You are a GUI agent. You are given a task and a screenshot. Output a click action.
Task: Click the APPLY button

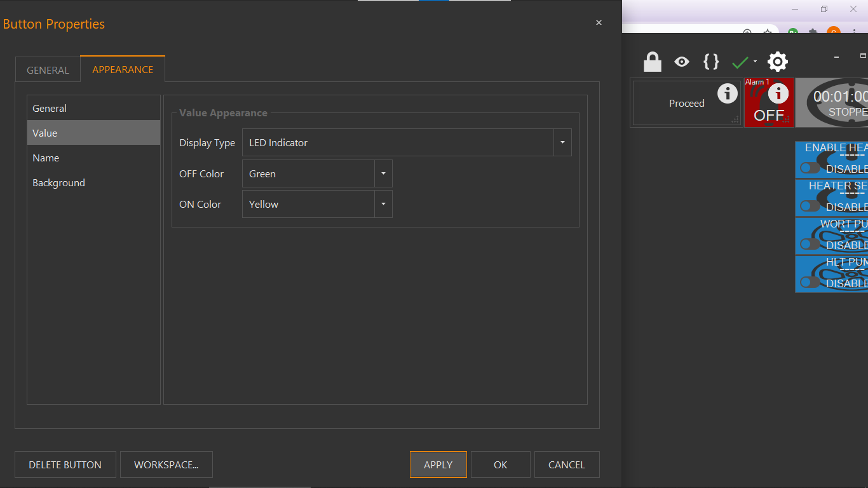438,464
